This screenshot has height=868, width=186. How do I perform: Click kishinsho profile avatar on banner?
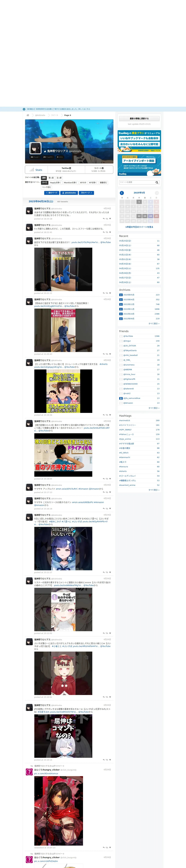[x=35, y=148]
